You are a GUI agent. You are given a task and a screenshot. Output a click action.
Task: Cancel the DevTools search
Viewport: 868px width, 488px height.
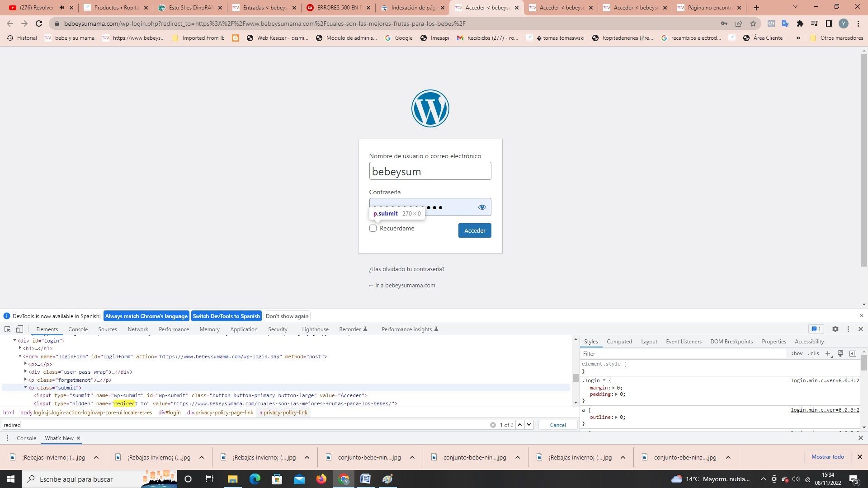coord(557,425)
